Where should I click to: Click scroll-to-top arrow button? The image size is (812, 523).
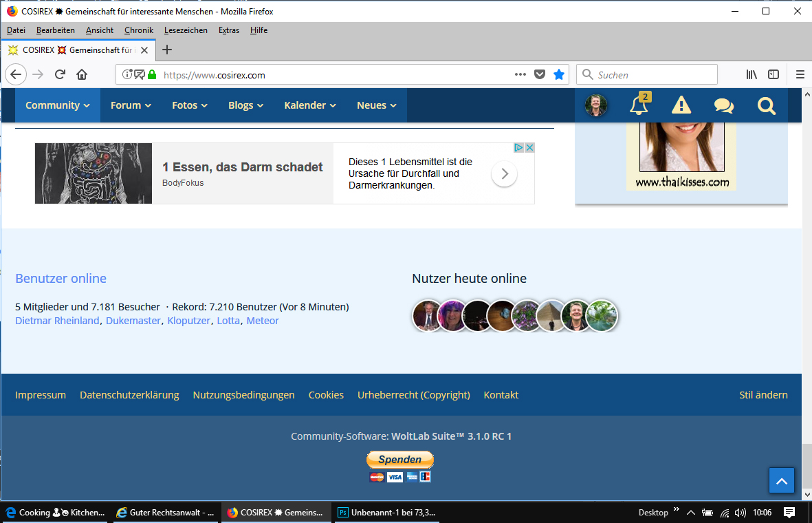point(781,481)
